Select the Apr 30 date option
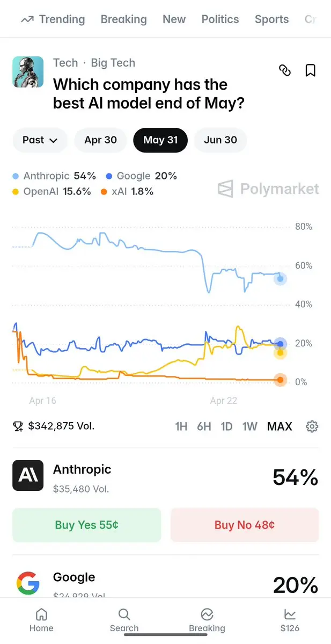331x644 pixels. tap(100, 140)
